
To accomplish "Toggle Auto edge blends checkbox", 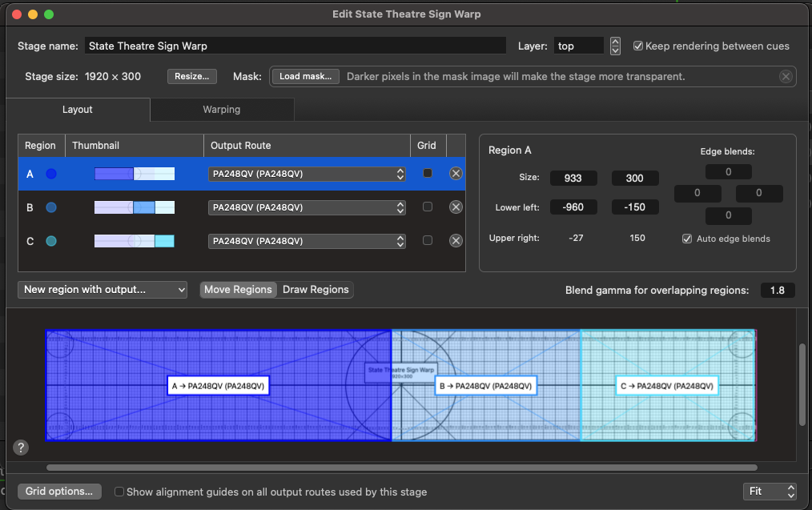I will [x=687, y=239].
